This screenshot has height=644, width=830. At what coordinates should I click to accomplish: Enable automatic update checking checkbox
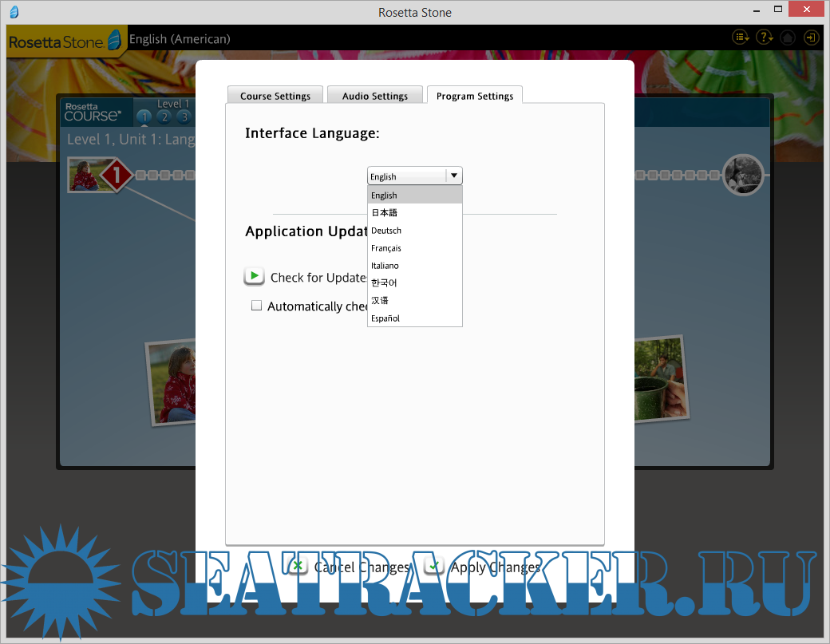point(257,306)
